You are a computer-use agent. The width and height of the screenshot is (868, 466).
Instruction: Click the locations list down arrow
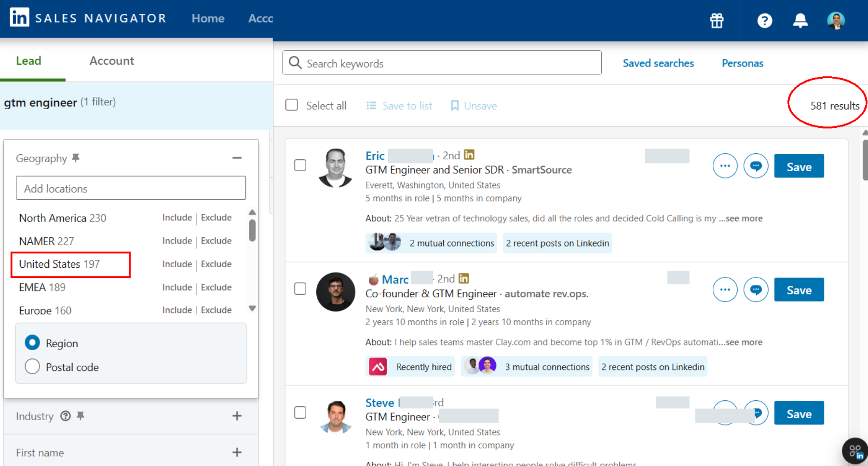(x=252, y=308)
